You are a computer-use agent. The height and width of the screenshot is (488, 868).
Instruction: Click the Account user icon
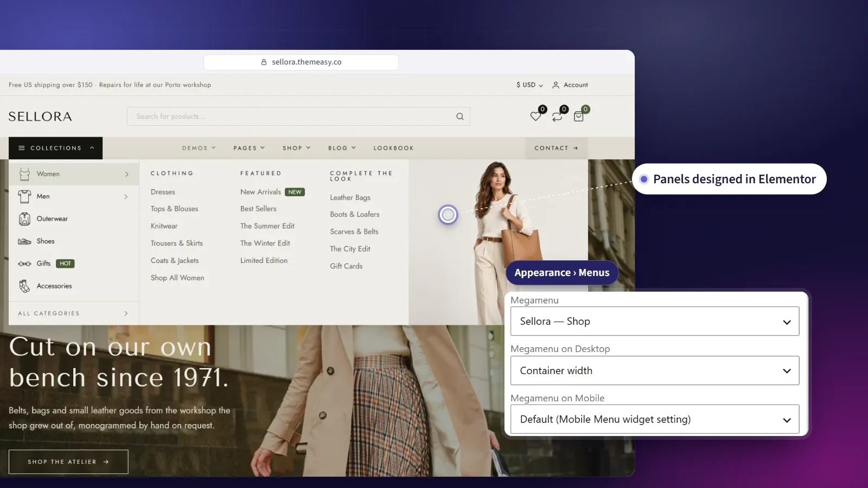556,85
